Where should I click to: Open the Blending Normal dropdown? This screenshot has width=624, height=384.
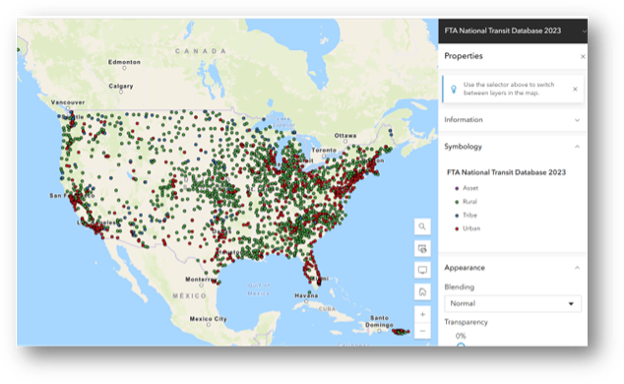(513, 304)
